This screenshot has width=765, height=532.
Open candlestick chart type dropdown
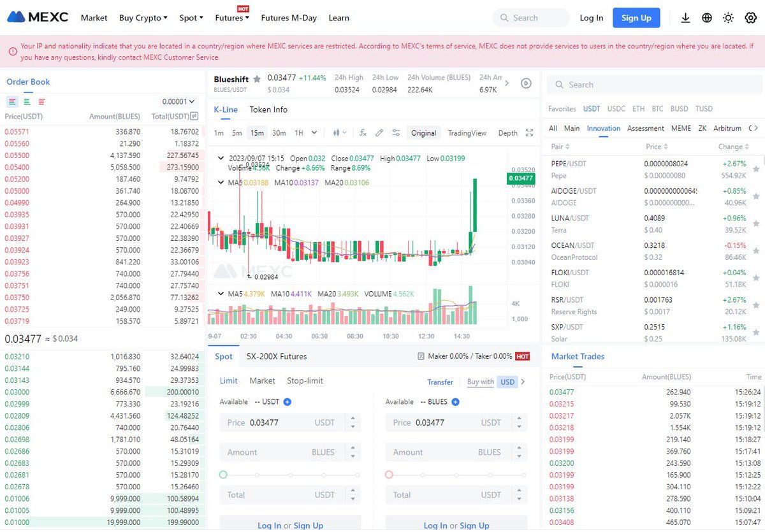[x=340, y=133]
